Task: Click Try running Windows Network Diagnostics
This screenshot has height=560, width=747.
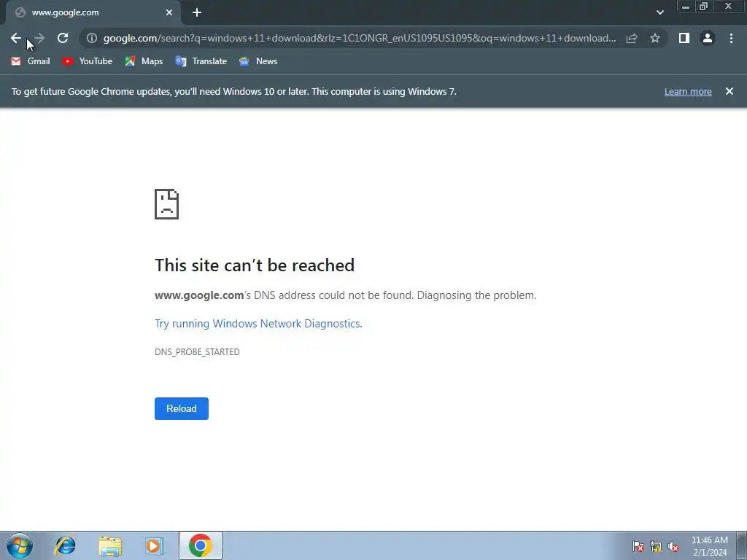Action: point(258,324)
